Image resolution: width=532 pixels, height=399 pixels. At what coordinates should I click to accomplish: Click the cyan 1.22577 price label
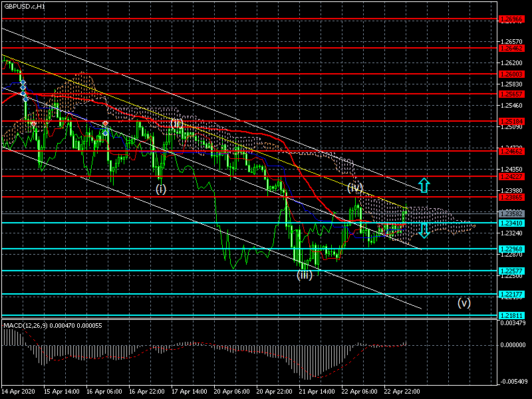(511, 271)
